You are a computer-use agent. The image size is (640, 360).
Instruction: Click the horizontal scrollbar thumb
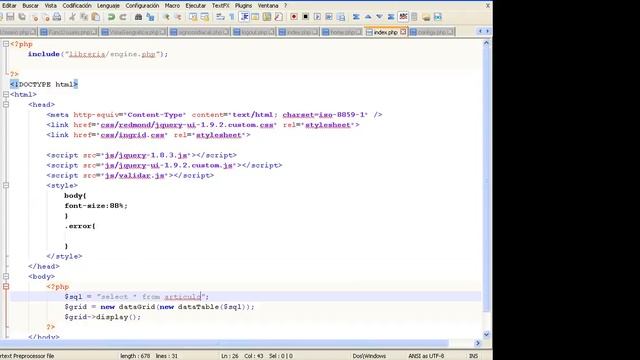point(224,343)
